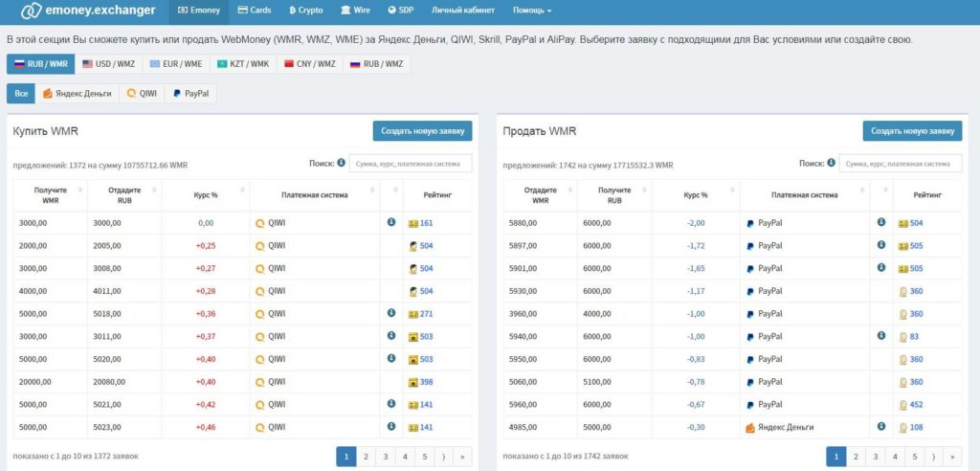Select the CNY / WMZ currency tab

[309, 64]
